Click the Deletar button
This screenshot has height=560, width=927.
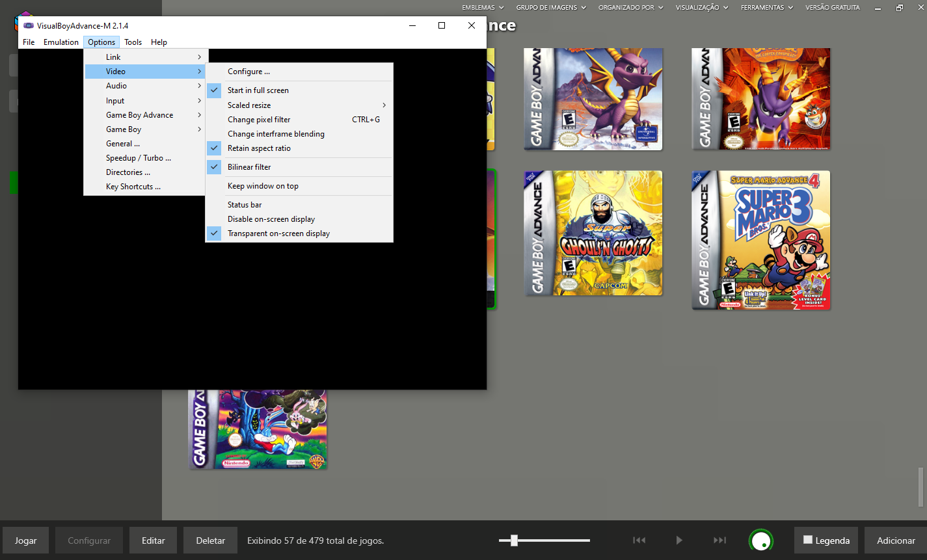[211, 540]
